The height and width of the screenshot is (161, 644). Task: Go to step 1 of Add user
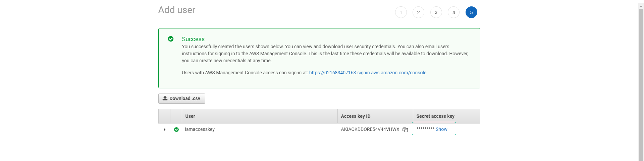[x=401, y=12]
